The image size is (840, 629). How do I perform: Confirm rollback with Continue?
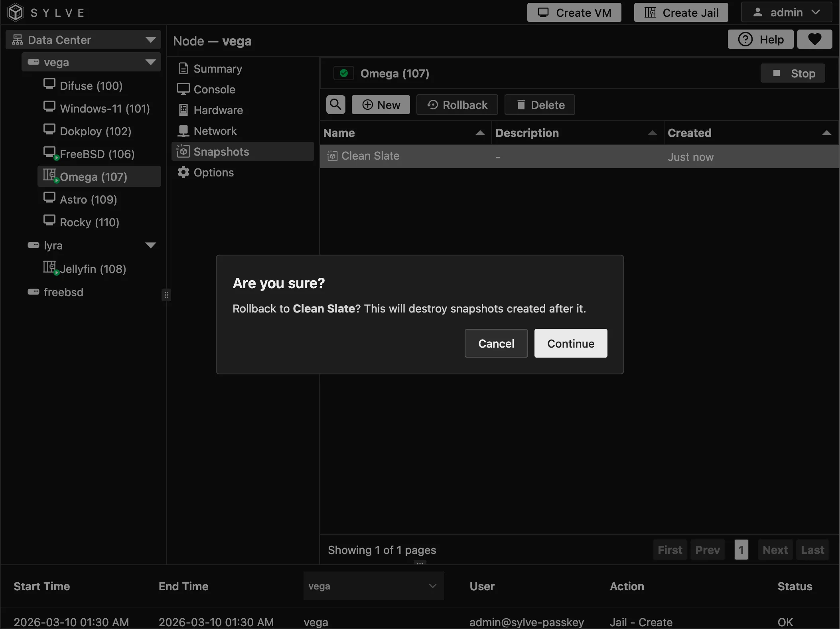click(x=570, y=343)
